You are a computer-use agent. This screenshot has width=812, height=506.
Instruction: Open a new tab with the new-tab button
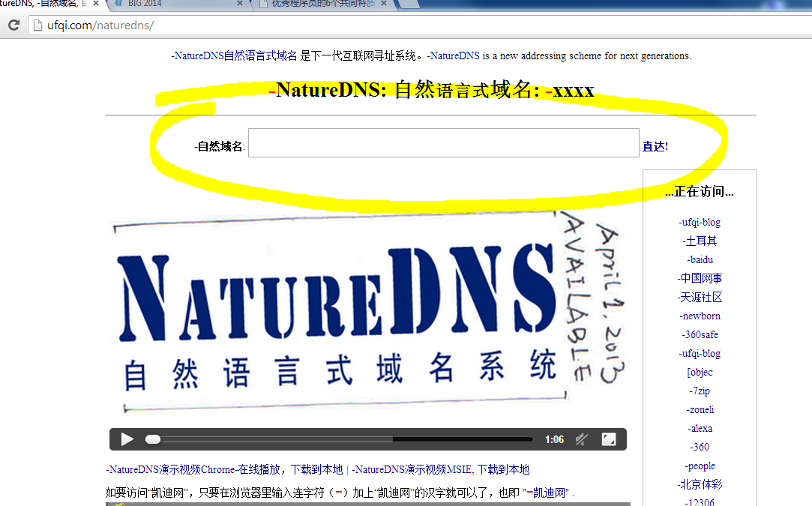pos(409,4)
